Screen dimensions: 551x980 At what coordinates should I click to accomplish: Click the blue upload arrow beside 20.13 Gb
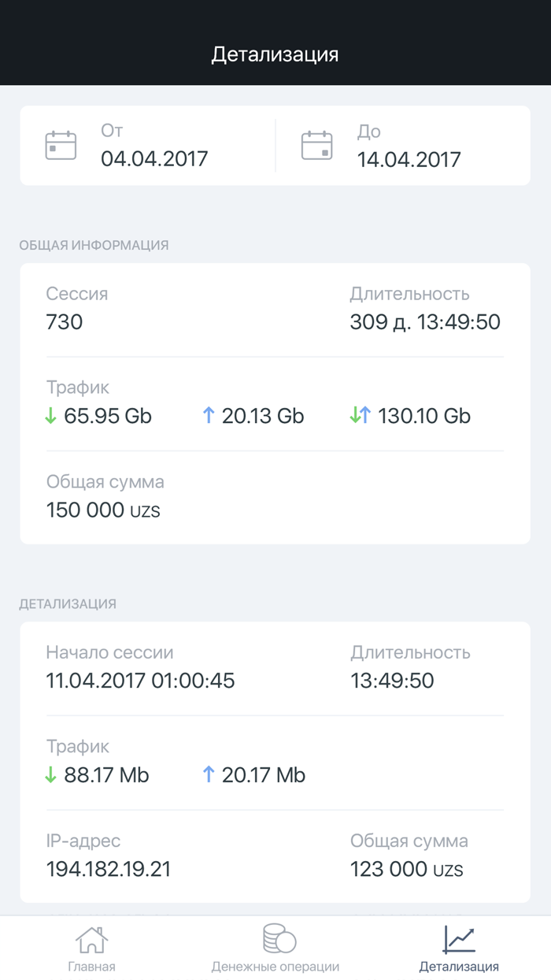click(x=209, y=416)
